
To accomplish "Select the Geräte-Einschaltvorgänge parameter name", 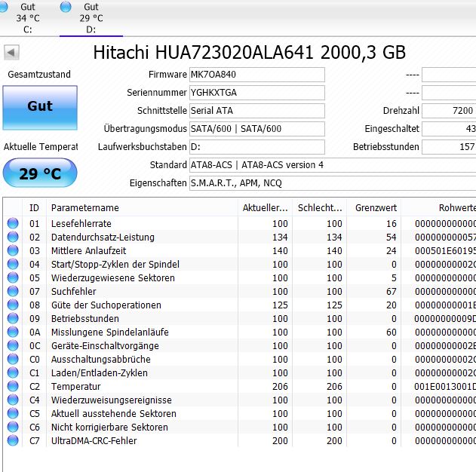I will tap(105, 346).
